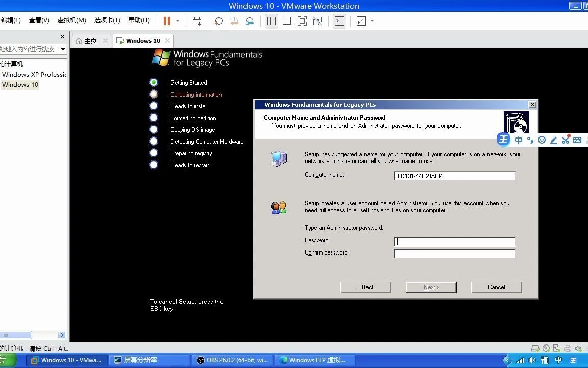
Task: Expand the library search dropdown arrow
Action: 63,49
